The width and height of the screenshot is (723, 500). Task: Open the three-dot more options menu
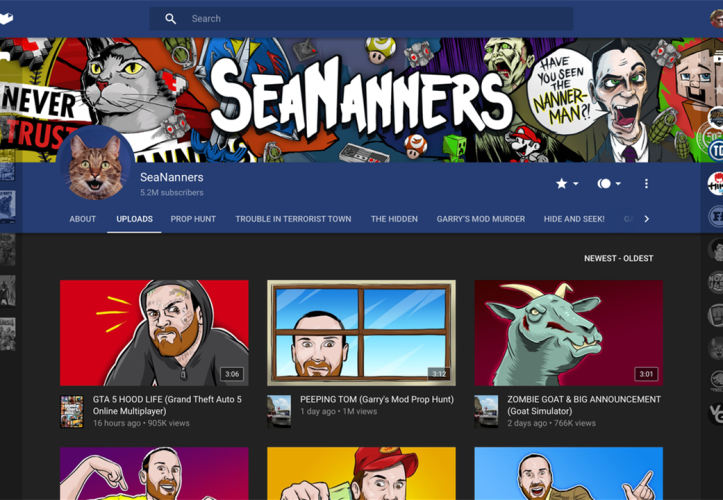[x=646, y=184]
